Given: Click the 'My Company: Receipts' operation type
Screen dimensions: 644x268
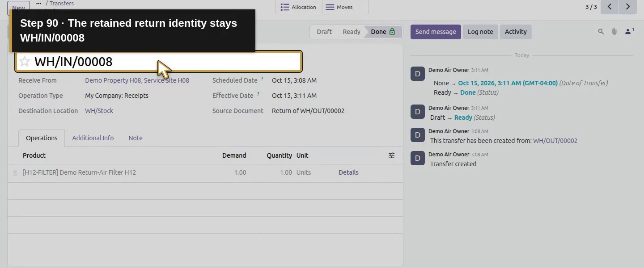Looking at the screenshot, I should (x=117, y=96).
